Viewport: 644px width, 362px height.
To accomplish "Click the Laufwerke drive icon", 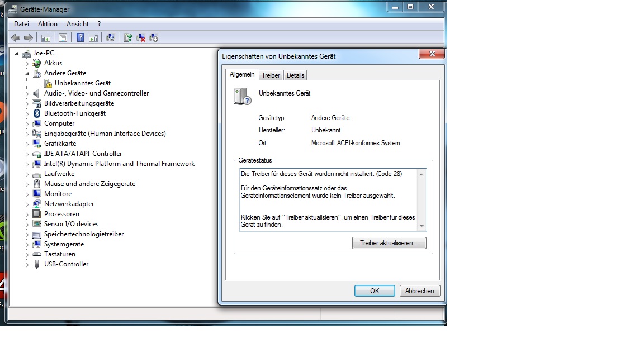I will pos(37,174).
